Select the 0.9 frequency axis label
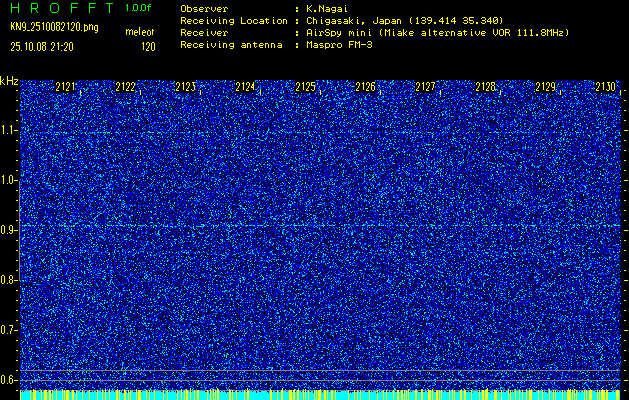629x400 pixels. tap(9, 230)
